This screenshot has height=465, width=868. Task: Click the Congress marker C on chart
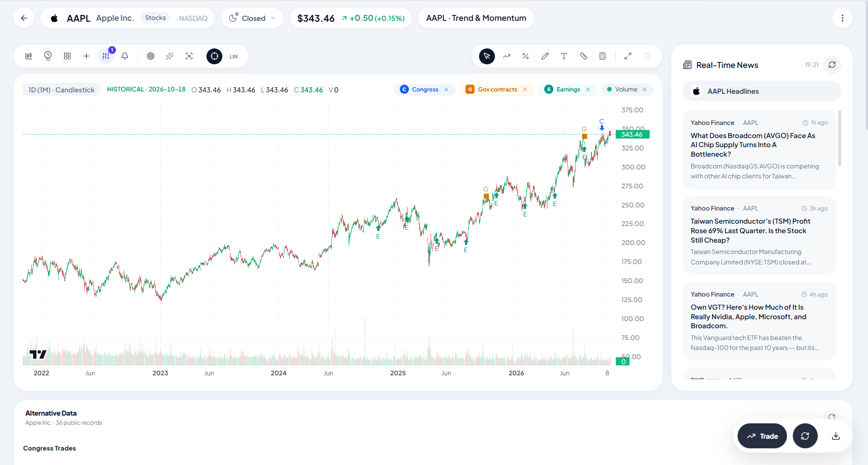(602, 121)
